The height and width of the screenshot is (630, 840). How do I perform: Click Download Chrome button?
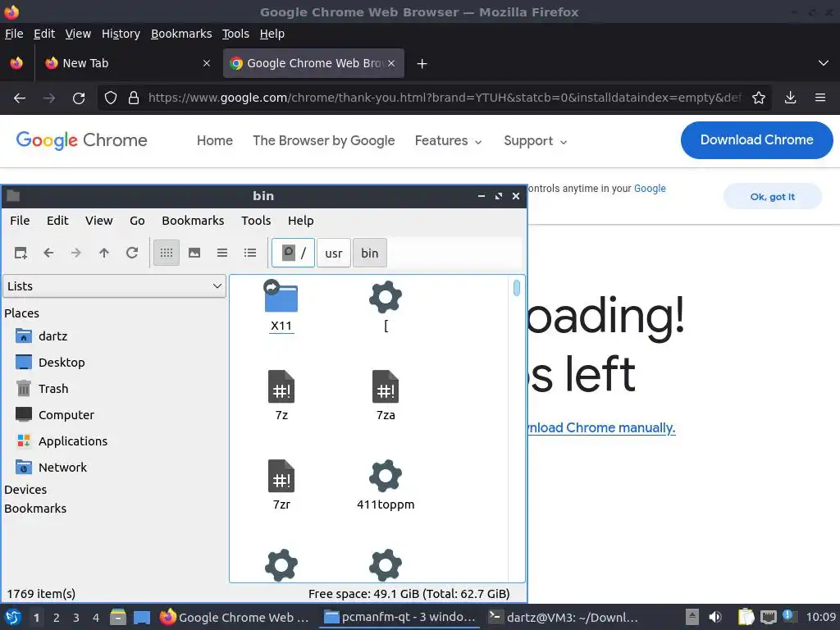pos(756,139)
